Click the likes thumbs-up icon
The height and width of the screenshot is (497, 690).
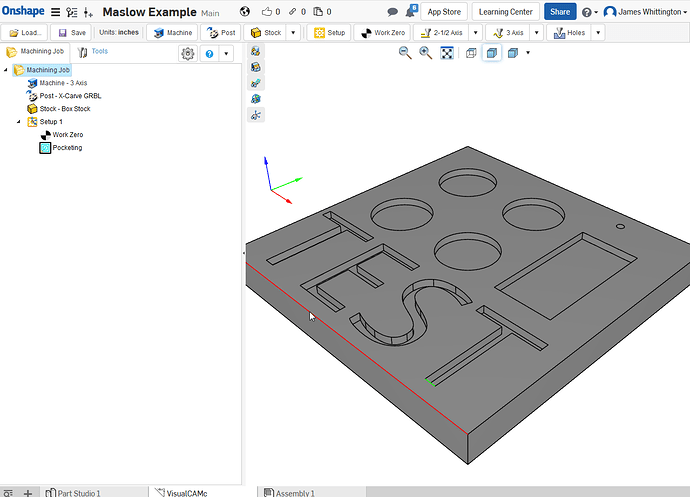(x=267, y=11)
